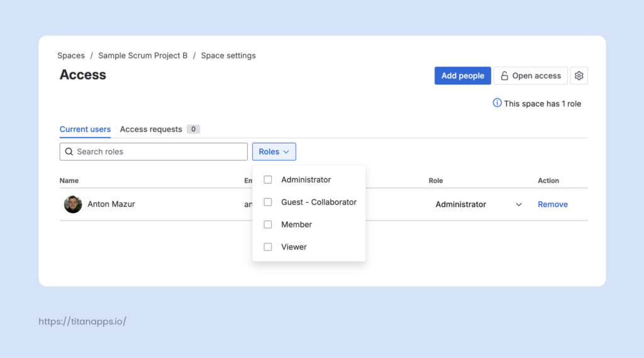Open Space settings breadcrumb
The image size is (644, 358).
[x=228, y=55]
